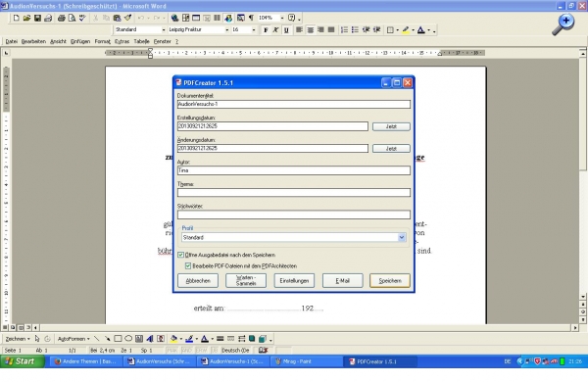Select the line tool in drawing toolbar
This screenshot has height=382, width=588.
[x=97, y=339]
